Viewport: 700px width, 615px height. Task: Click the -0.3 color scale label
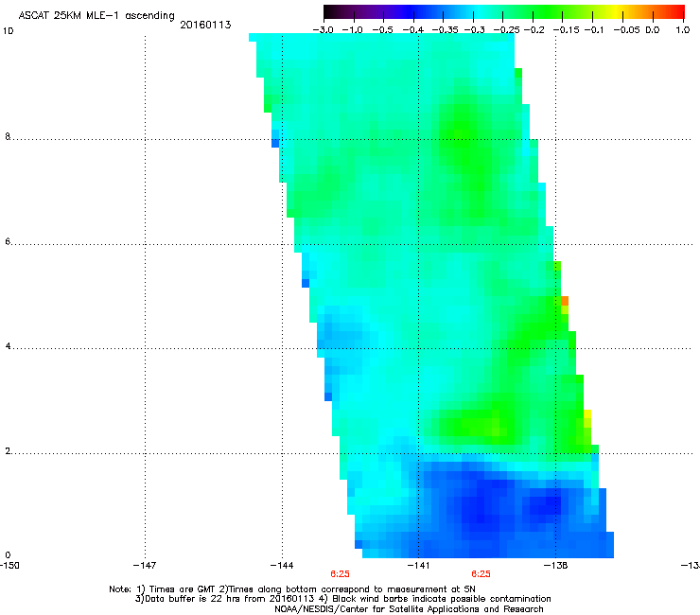click(475, 30)
